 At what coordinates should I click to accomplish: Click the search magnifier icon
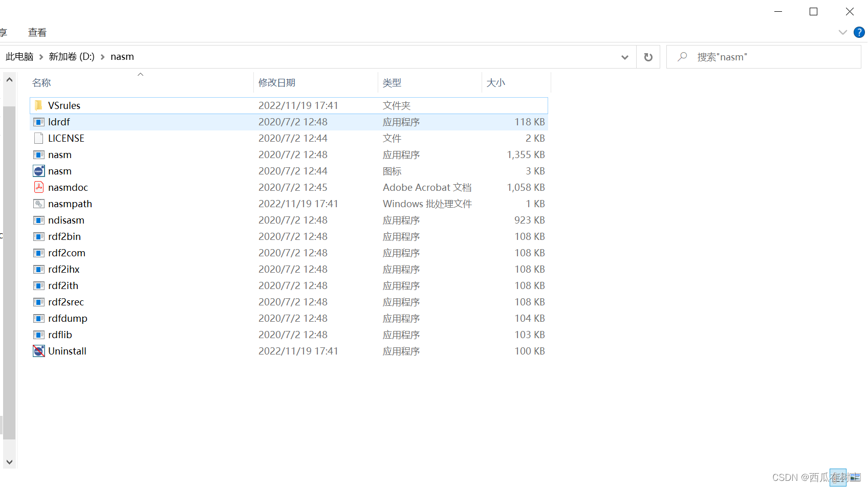pyautogui.click(x=682, y=57)
